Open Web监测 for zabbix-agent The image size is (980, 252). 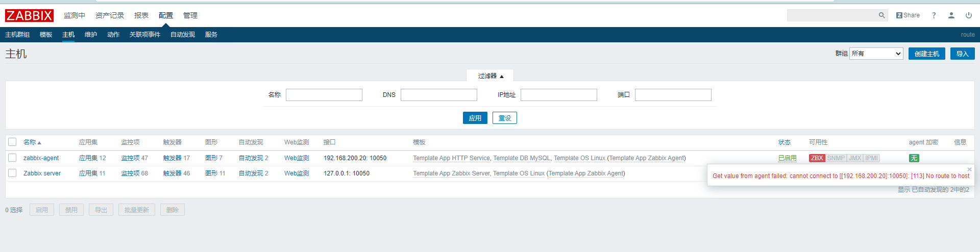coord(297,158)
